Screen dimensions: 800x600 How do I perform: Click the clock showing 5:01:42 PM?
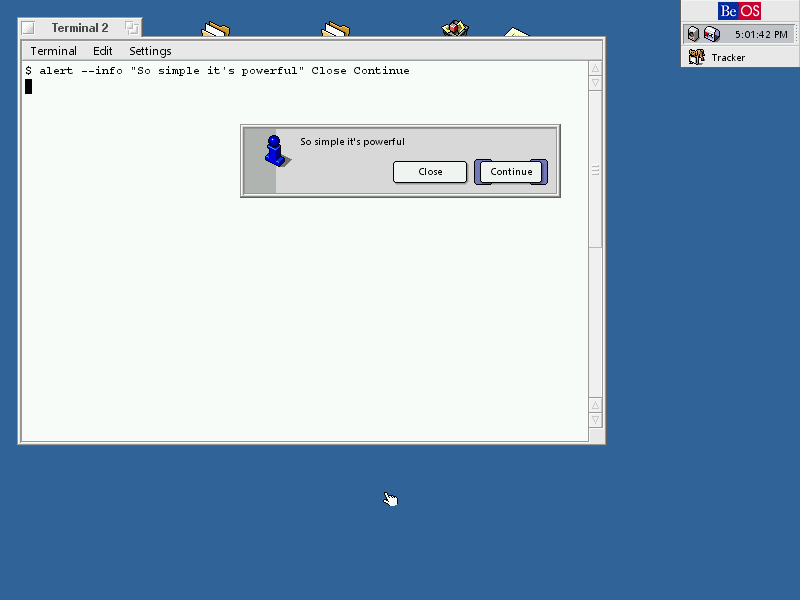coord(761,35)
